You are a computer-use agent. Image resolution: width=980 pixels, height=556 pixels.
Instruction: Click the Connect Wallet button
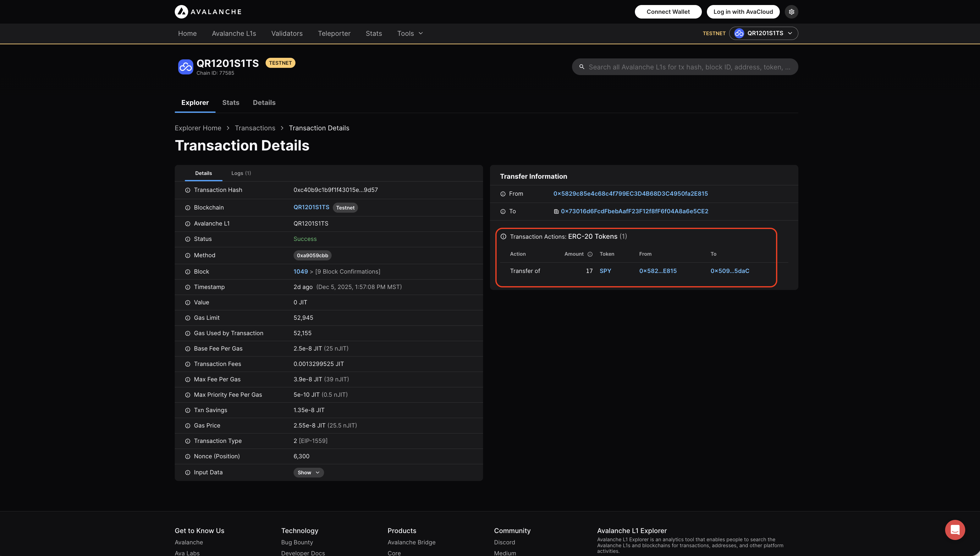pyautogui.click(x=668, y=12)
